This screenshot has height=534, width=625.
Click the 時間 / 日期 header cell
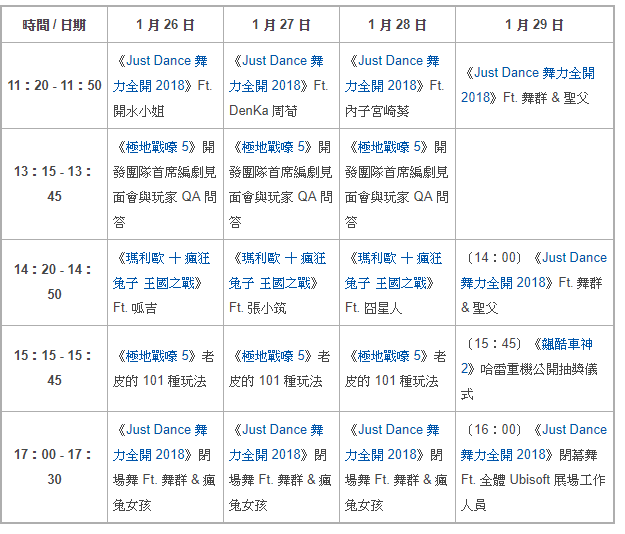point(55,25)
